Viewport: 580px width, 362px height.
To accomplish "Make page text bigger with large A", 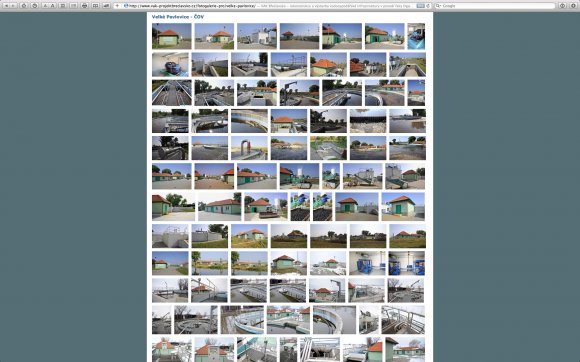I will tap(53, 6).
